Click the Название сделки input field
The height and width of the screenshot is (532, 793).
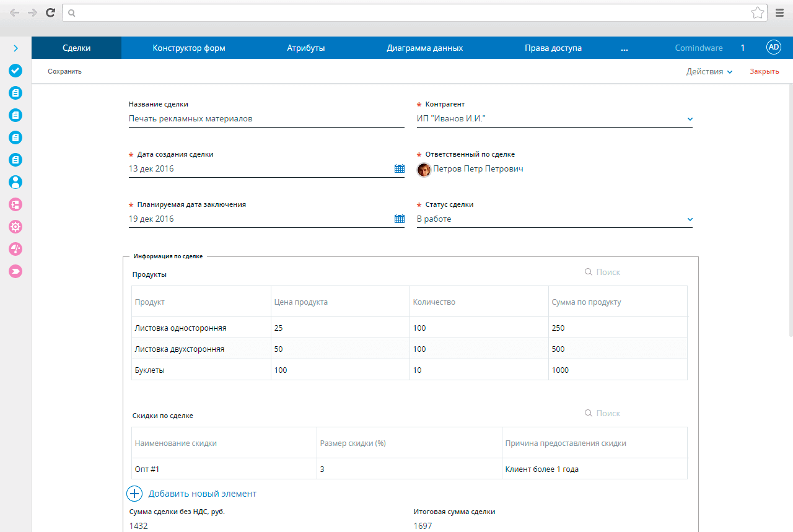point(266,119)
